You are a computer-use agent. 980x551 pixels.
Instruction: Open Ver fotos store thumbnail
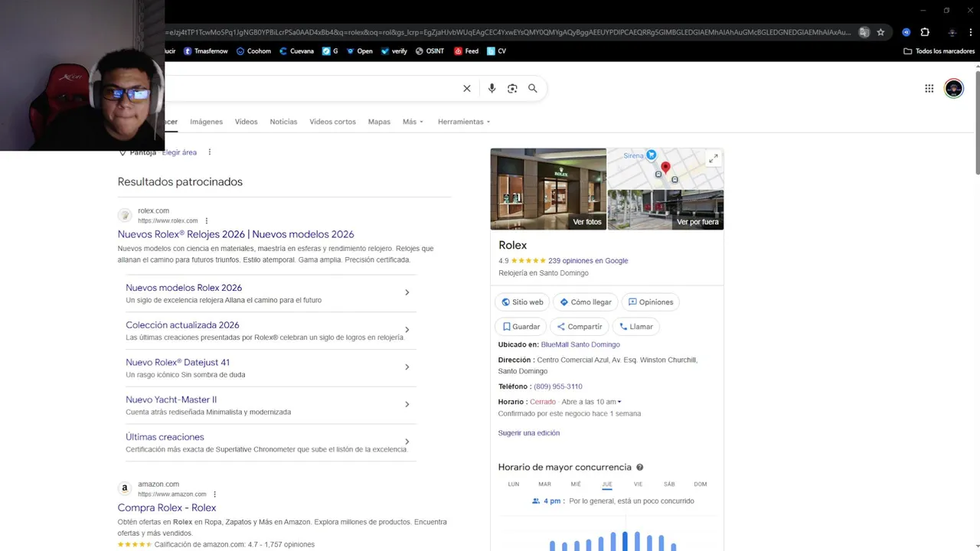(548, 189)
